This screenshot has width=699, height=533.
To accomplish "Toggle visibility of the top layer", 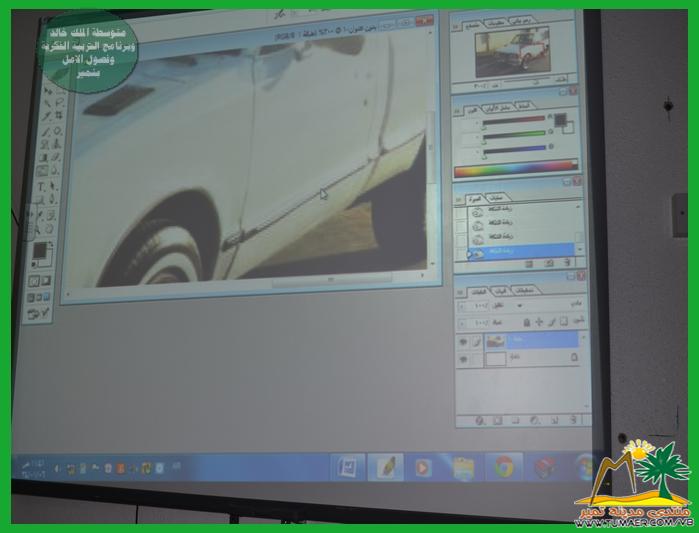I will tap(462, 341).
